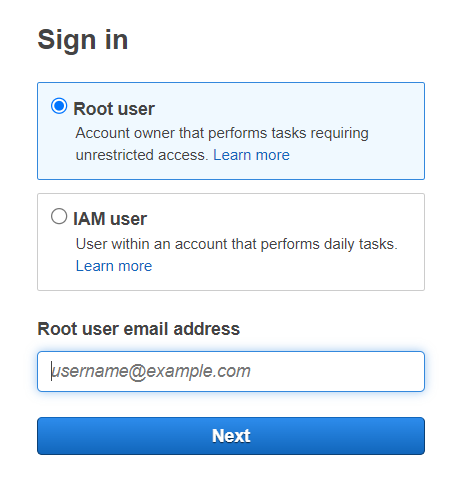Click the 'Root user email address' label
471x482 pixels.
[x=139, y=329]
